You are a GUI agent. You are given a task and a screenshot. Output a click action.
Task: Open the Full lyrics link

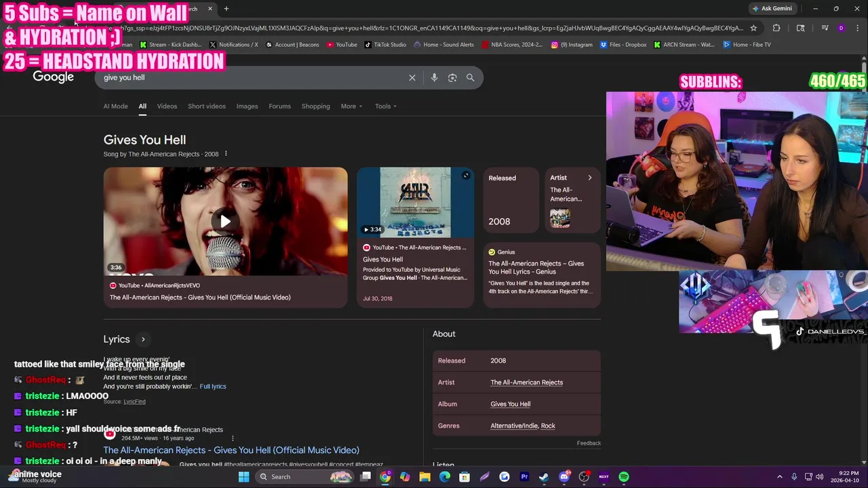(213, 386)
